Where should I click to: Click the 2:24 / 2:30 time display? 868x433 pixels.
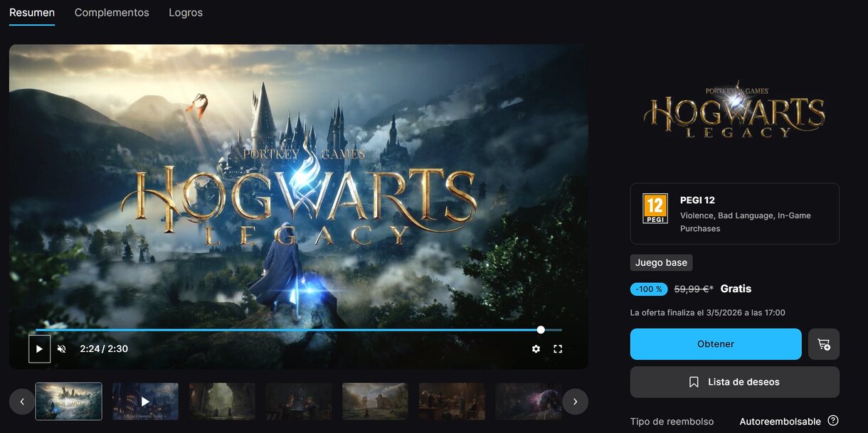pyautogui.click(x=104, y=349)
